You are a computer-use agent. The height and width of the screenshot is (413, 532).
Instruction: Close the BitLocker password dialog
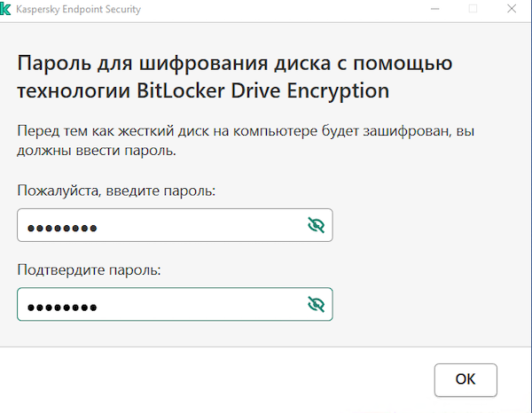click(x=511, y=9)
